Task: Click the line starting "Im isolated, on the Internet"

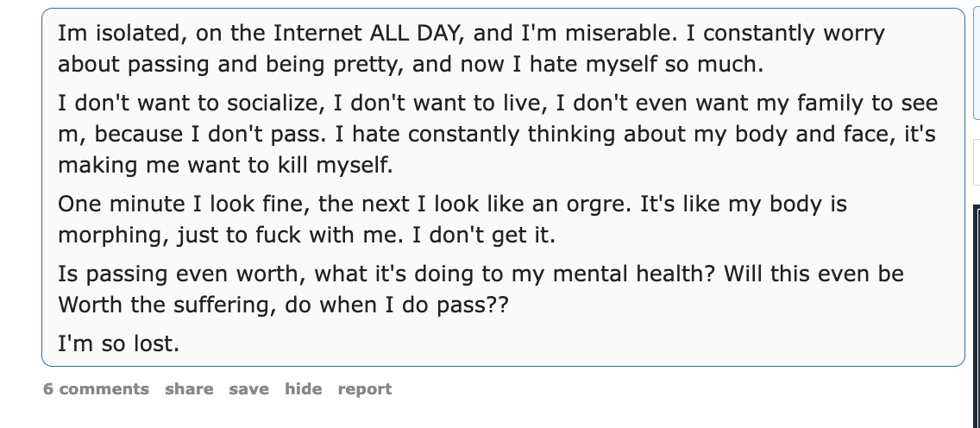Action: click(x=471, y=33)
